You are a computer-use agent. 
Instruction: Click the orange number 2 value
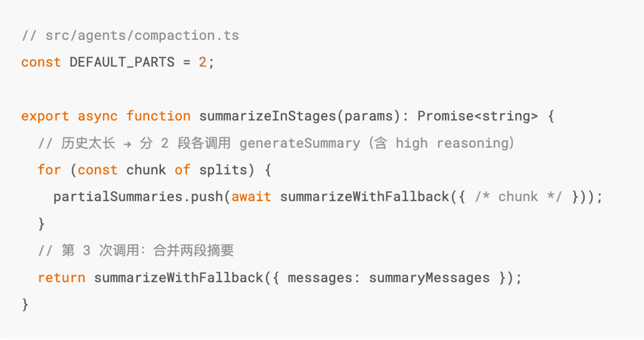pyautogui.click(x=203, y=62)
